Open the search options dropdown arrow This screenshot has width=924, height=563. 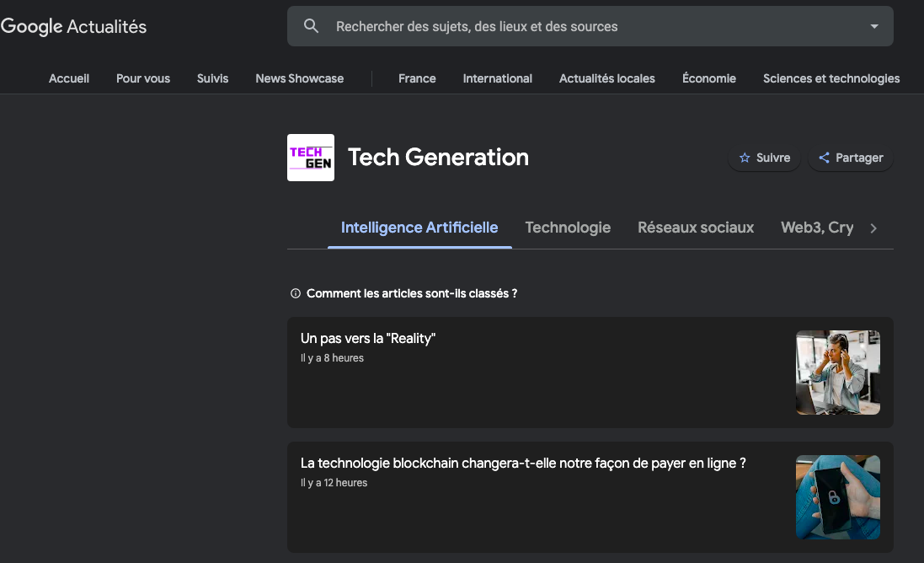coord(874,26)
